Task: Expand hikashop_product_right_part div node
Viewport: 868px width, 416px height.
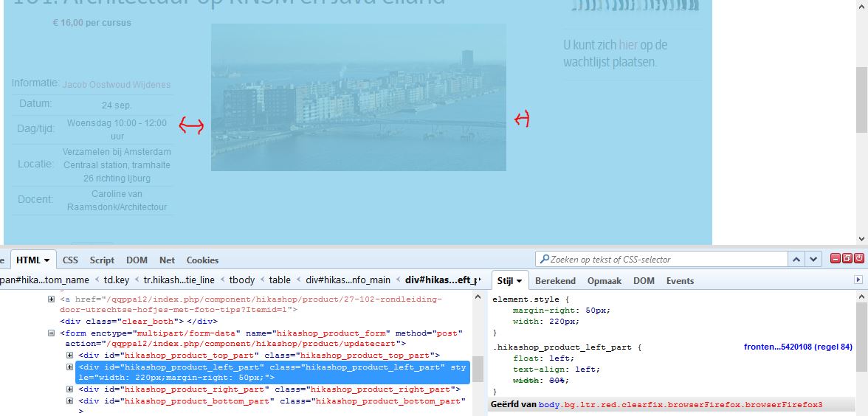Action: click(69, 389)
